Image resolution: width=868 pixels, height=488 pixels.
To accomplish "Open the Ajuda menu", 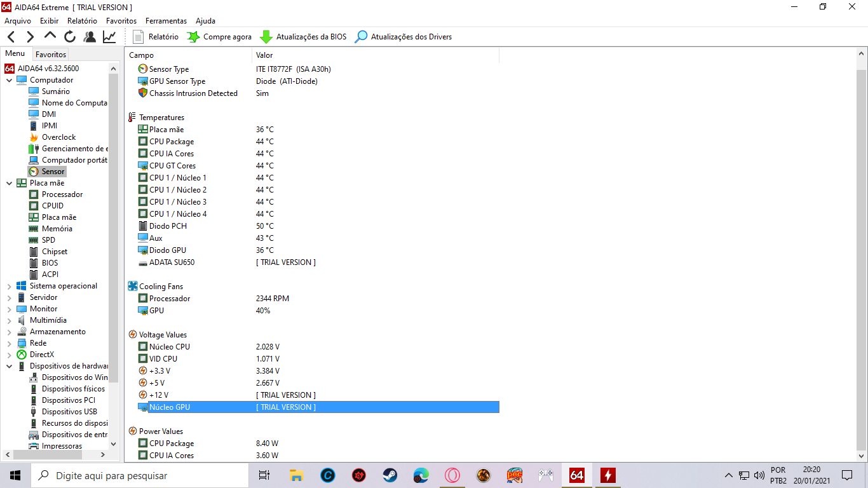I will coord(205,21).
